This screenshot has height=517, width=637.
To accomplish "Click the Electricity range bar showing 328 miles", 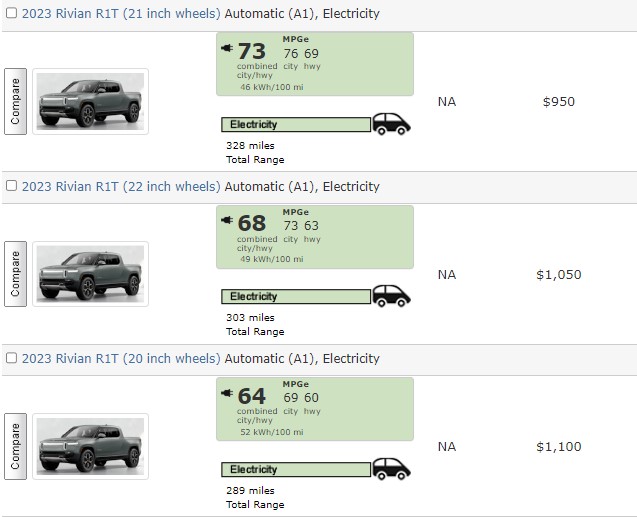I will pos(295,125).
